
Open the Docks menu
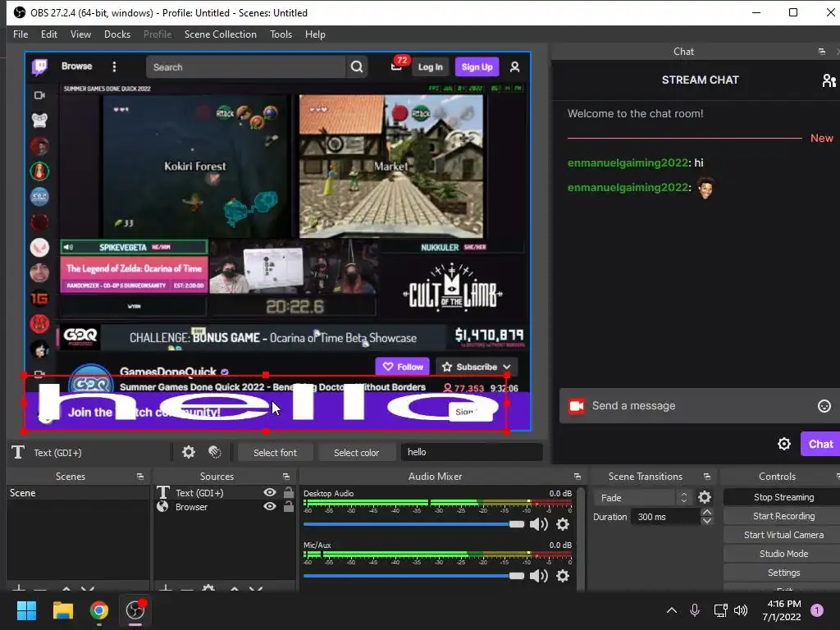click(117, 34)
